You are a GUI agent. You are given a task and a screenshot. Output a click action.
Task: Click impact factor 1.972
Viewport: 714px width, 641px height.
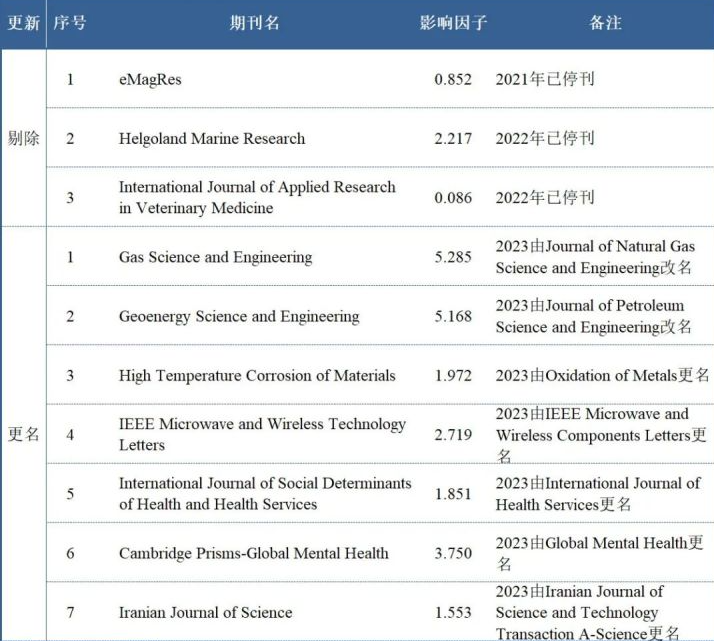453,376
